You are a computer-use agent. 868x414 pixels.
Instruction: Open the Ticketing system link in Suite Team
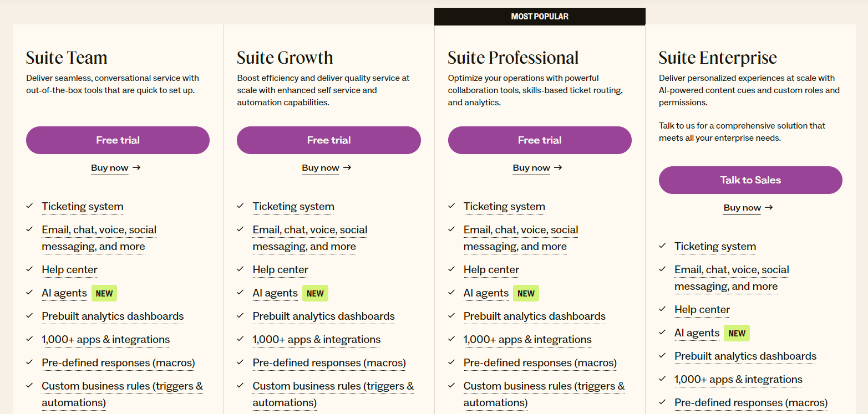point(82,206)
